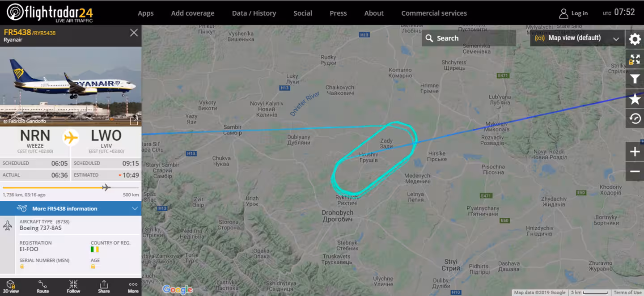Open Map view (default) dropdown
Screen dimensions: 644x296
point(576,38)
